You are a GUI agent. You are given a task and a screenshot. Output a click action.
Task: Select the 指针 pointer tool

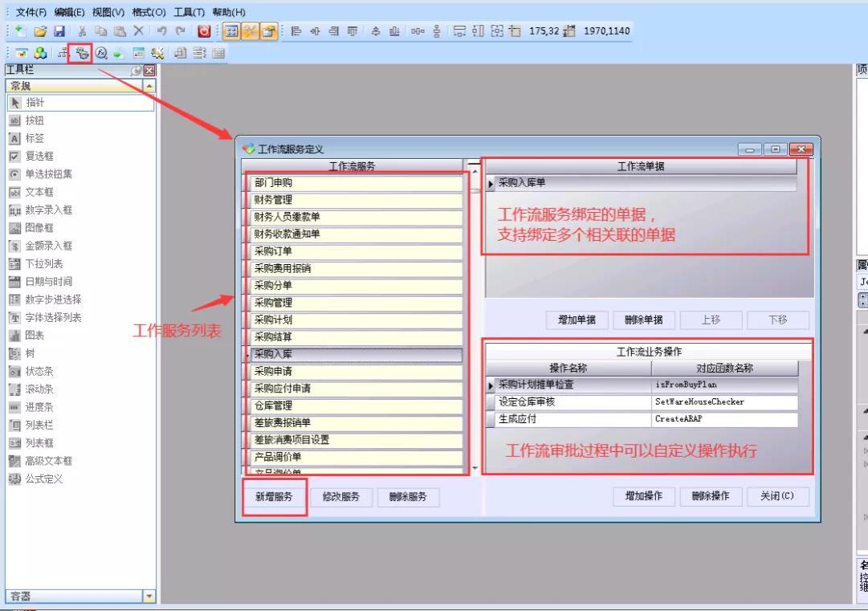81,103
